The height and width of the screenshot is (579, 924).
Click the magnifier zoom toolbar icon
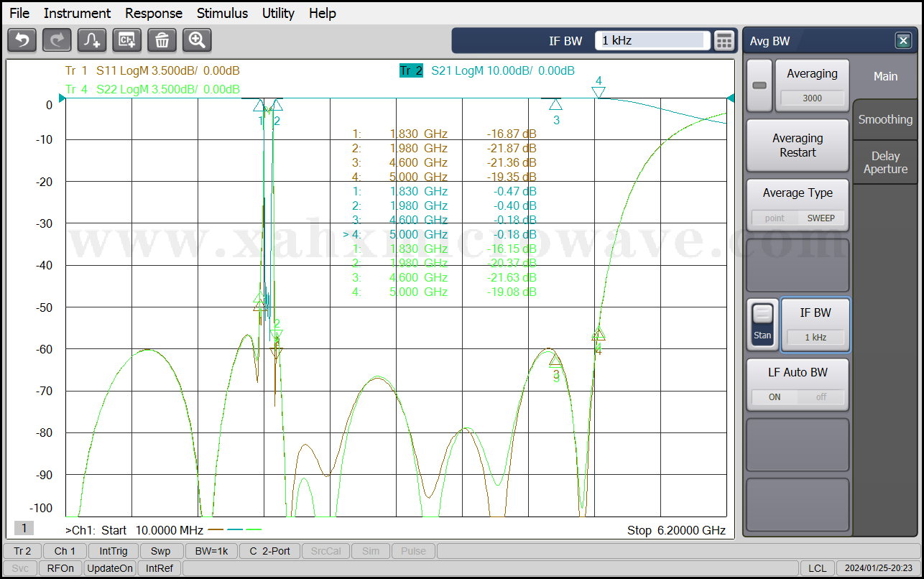tap(197, 40)
